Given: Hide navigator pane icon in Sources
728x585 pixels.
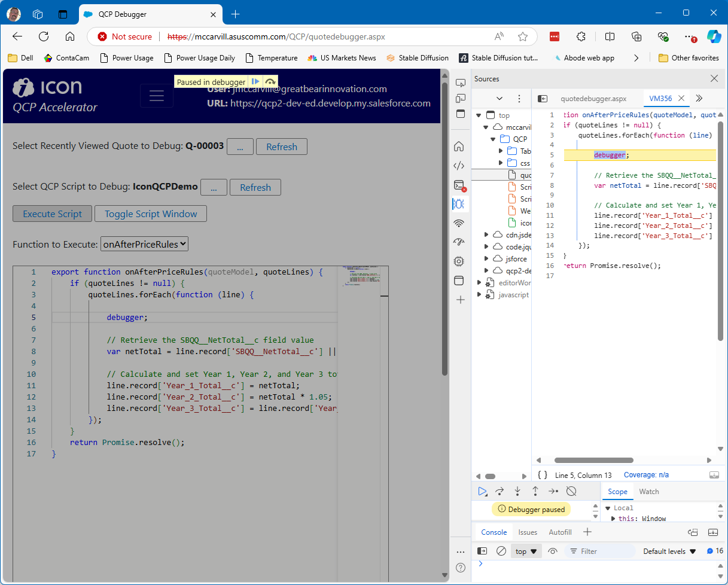Looking at the screenshot, I should pos(542,99).
